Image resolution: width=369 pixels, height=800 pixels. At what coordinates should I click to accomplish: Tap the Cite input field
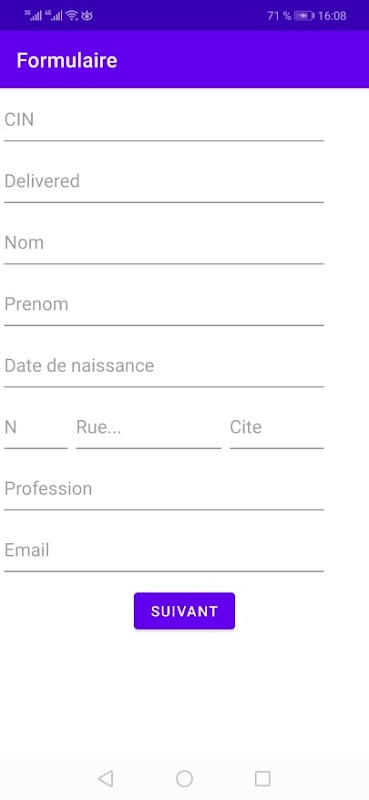(x=277, y=428)
